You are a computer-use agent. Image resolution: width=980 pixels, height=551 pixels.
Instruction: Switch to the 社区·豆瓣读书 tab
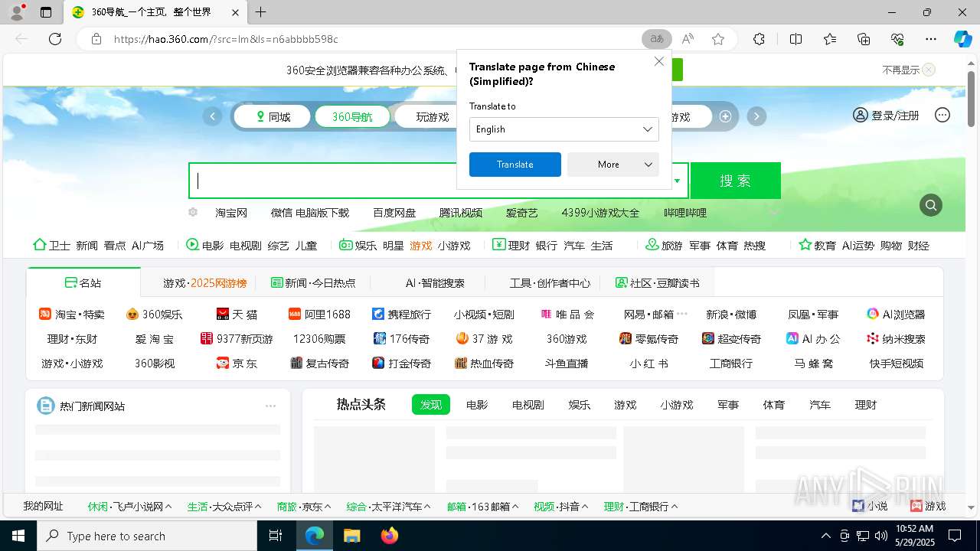click(x=657, y=282)
